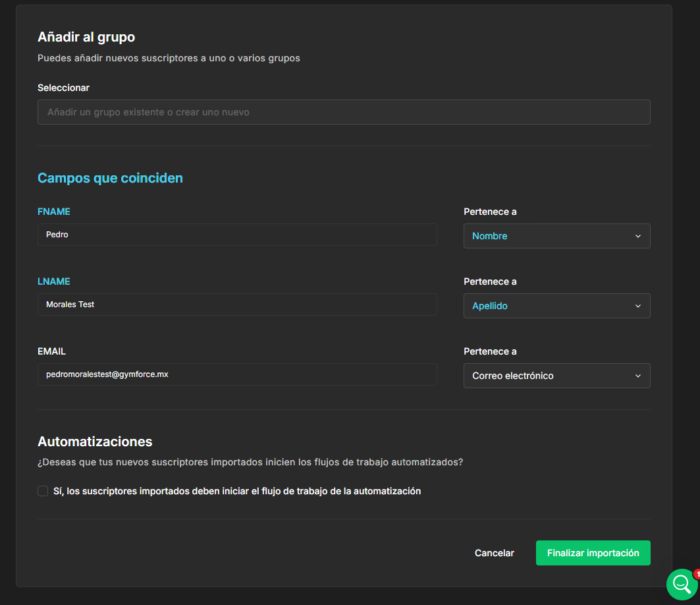Click the 'Sí, los suscriptores importados' checkbox label
Viewport: 700px width, 605px height.
point(237,491)
